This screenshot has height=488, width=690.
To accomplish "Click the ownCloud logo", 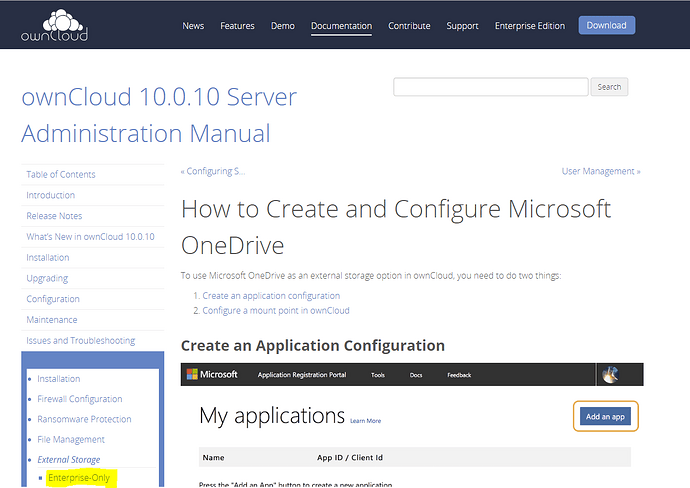I will (x=54, y=26).
